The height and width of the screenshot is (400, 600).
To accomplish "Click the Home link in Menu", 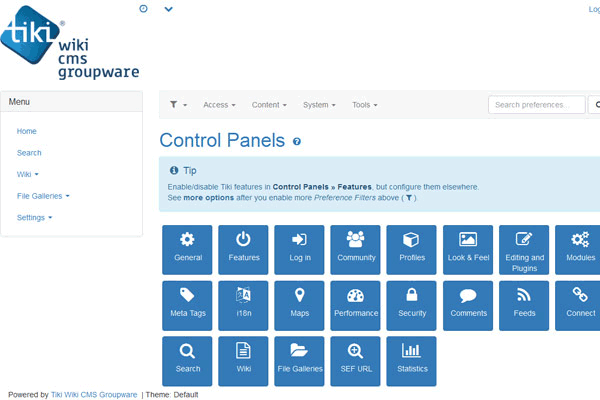I will point(27,131).
